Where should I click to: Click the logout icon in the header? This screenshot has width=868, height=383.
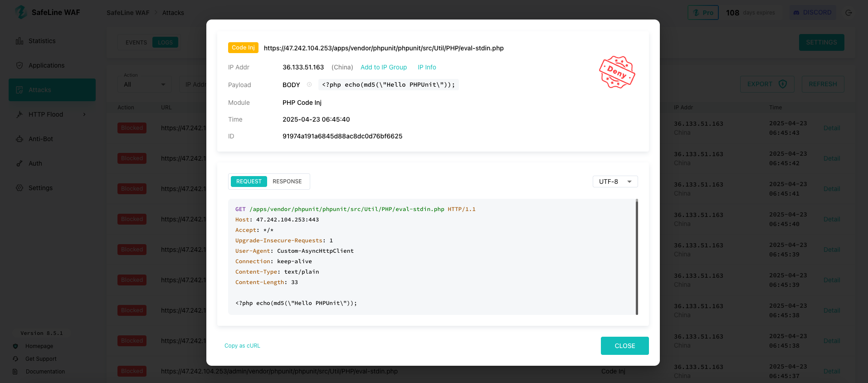tap(848, 13)
